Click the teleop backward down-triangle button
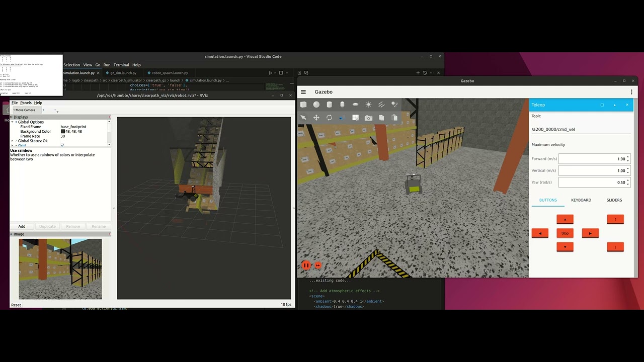644x362 pixels. [565, 247]
